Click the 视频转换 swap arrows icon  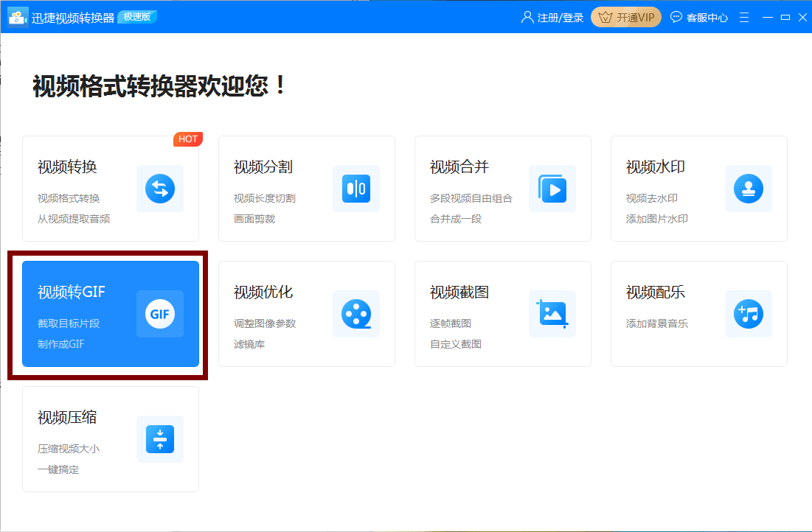pyautogui.click(x=160, y=189)
